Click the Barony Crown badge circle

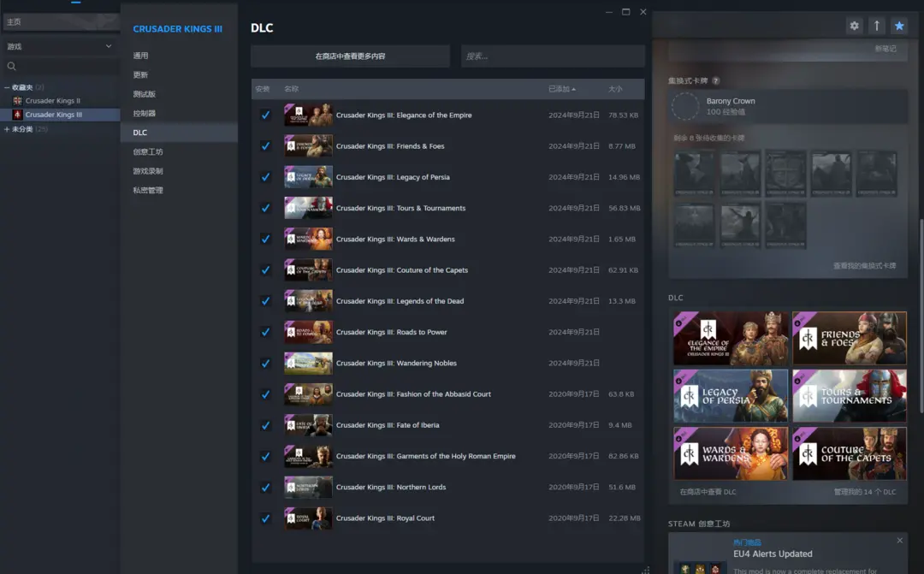pos(685,106)
